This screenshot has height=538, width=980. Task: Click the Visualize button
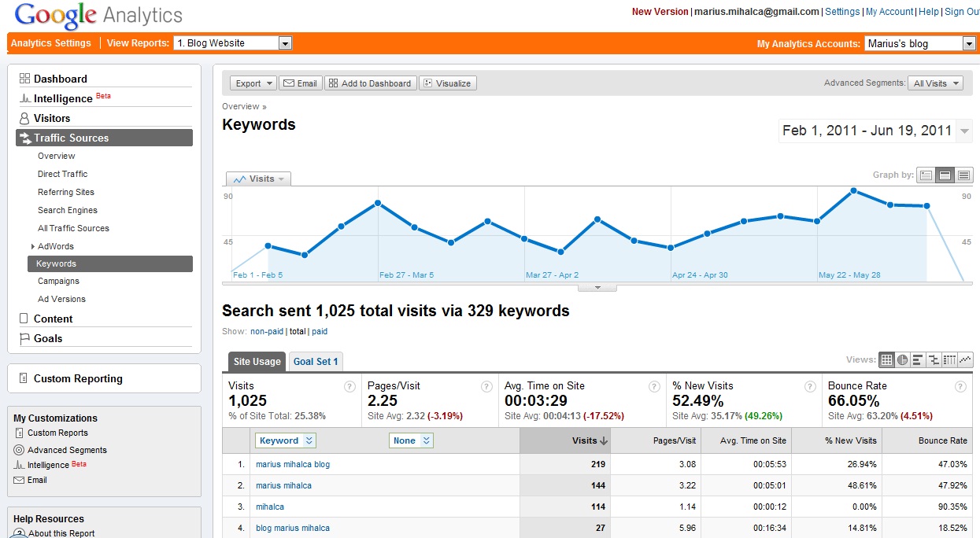[447, 83]
